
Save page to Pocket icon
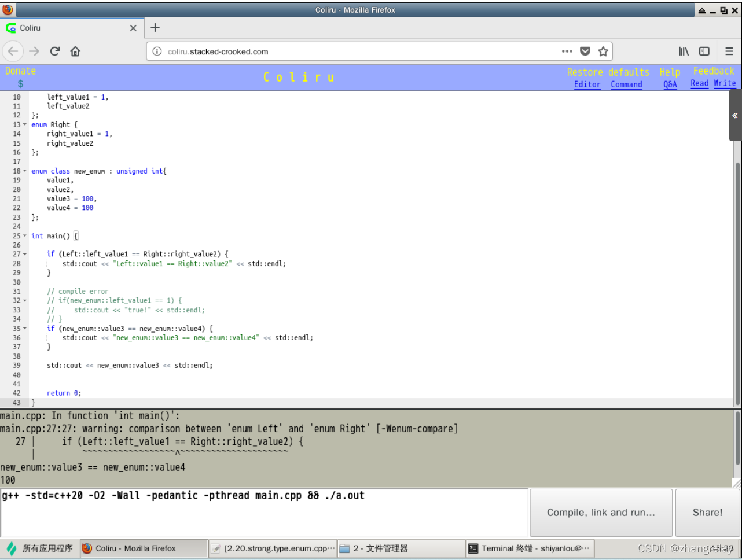tap(585, 51)
